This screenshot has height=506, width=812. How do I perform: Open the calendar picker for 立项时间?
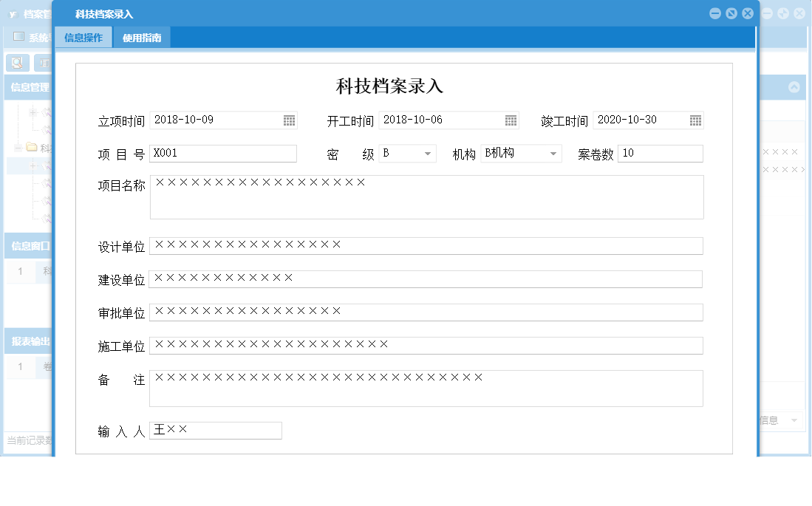pyautogui.click(x=288, y=120)
